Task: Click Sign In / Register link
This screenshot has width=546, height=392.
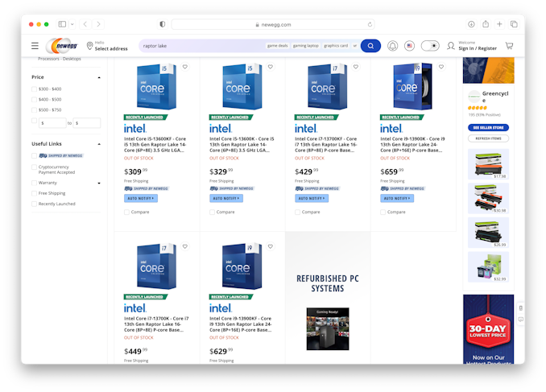Action: pyautogui.click(x=478, y=48)
